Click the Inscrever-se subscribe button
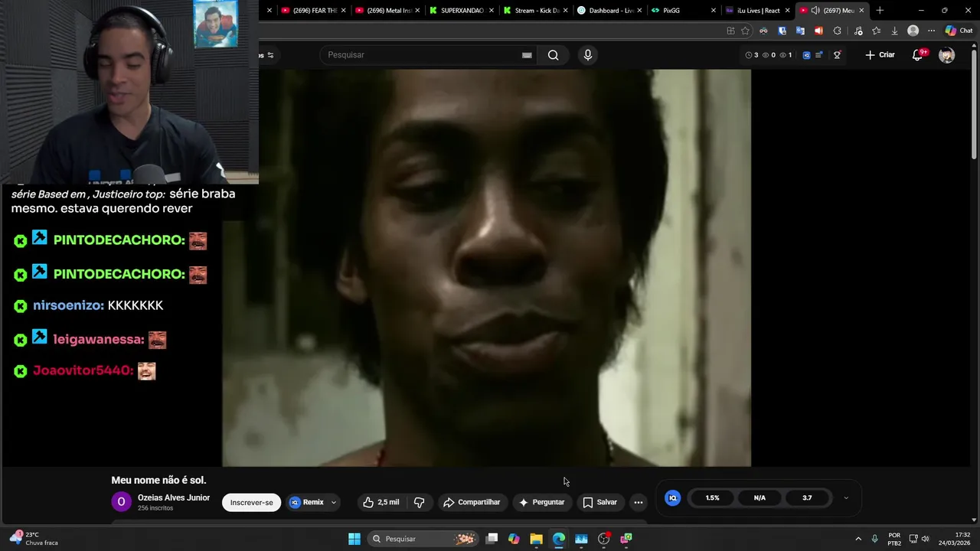 (251, 503)
